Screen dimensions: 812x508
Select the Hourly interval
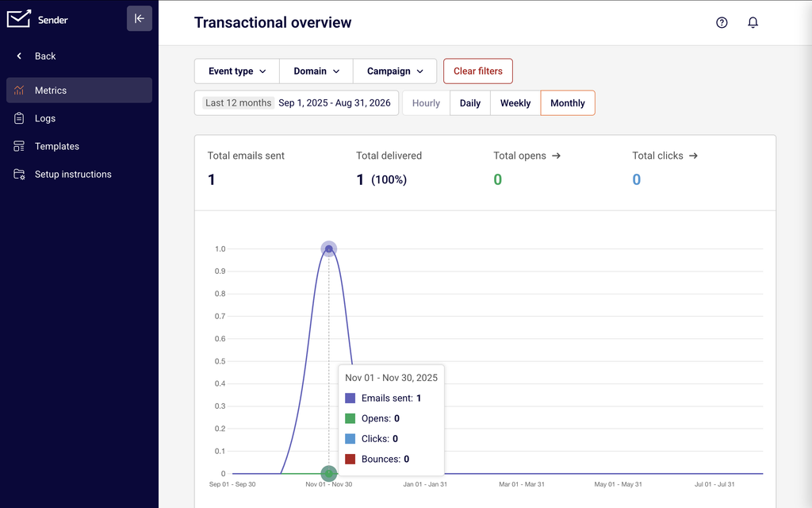(426, 102)
